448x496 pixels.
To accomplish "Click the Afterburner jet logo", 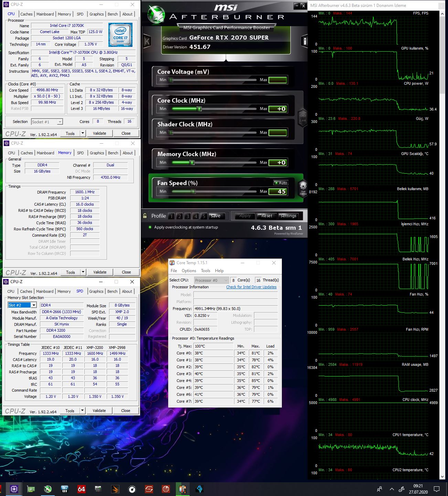I will coord(156,15).
